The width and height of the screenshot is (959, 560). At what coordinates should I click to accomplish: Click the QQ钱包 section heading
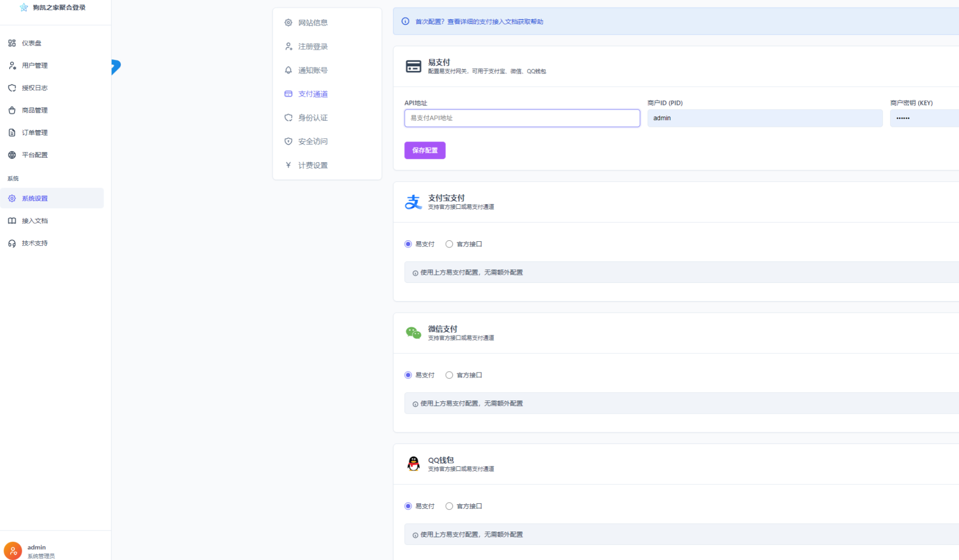click(441, 460)
